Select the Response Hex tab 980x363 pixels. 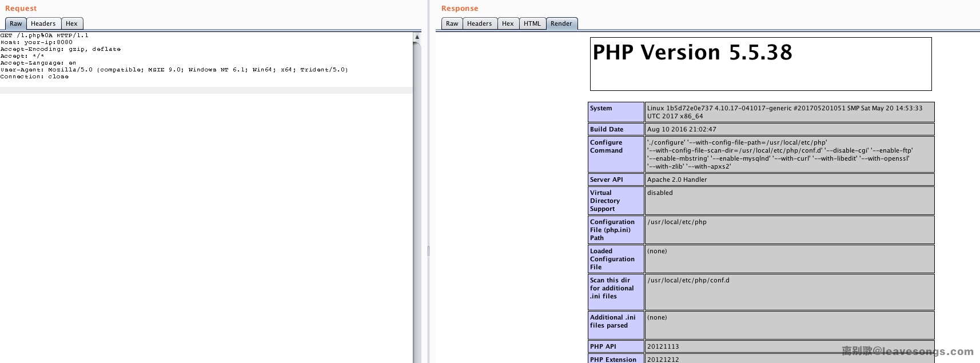pos(508,23)
